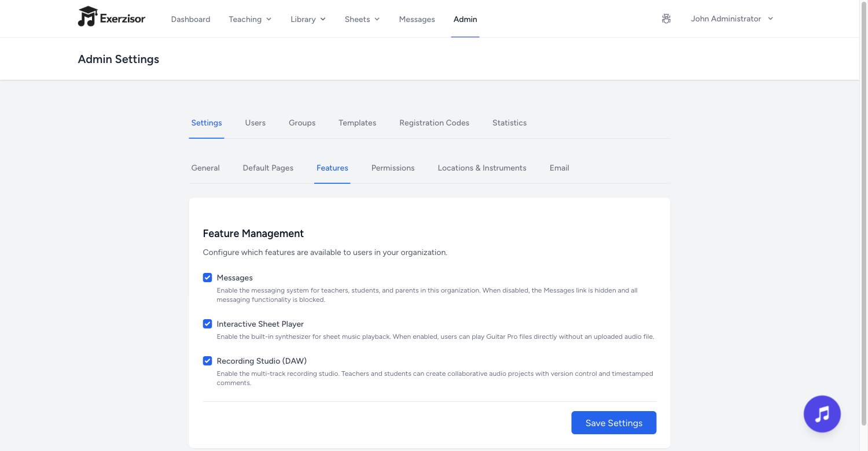
Task: Switch to the Settings tab
Action: tap(207, 123)
